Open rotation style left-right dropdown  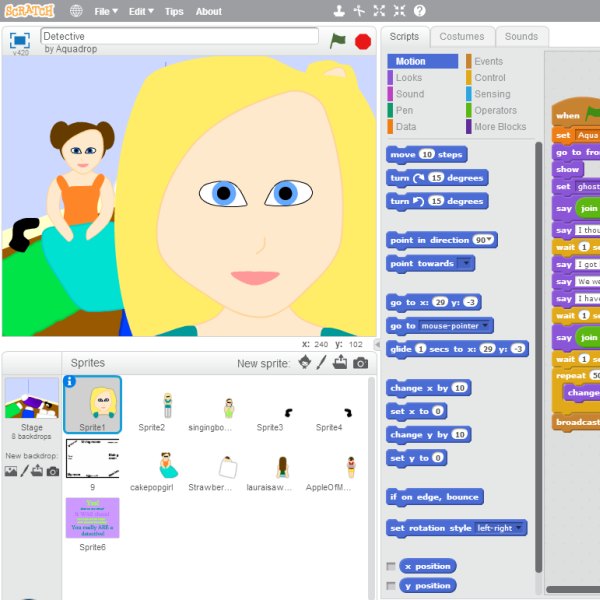(x=518, y=528)
